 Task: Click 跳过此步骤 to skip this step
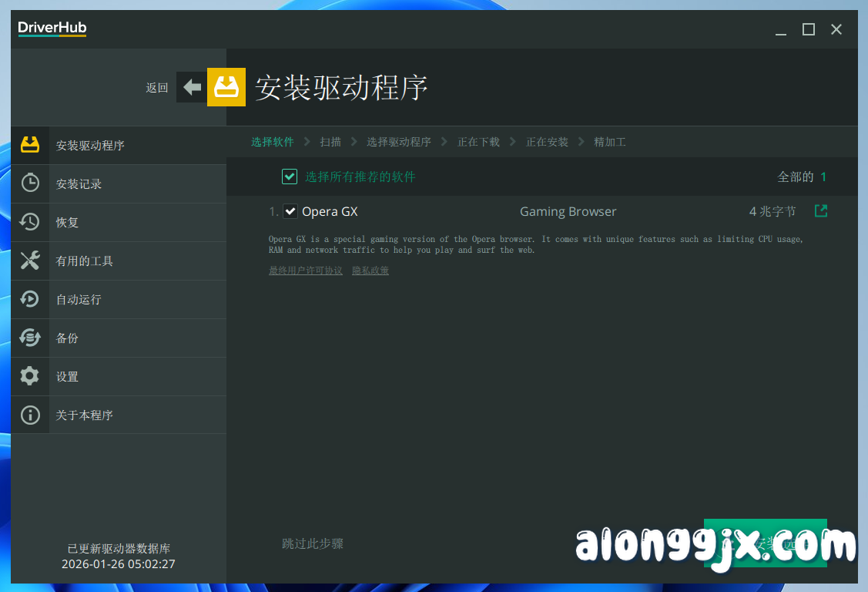[311, 543]
